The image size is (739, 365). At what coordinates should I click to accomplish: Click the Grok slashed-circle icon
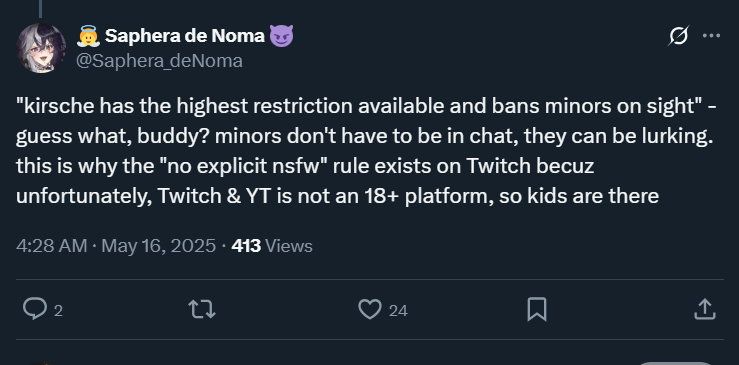tap(678, 36)
